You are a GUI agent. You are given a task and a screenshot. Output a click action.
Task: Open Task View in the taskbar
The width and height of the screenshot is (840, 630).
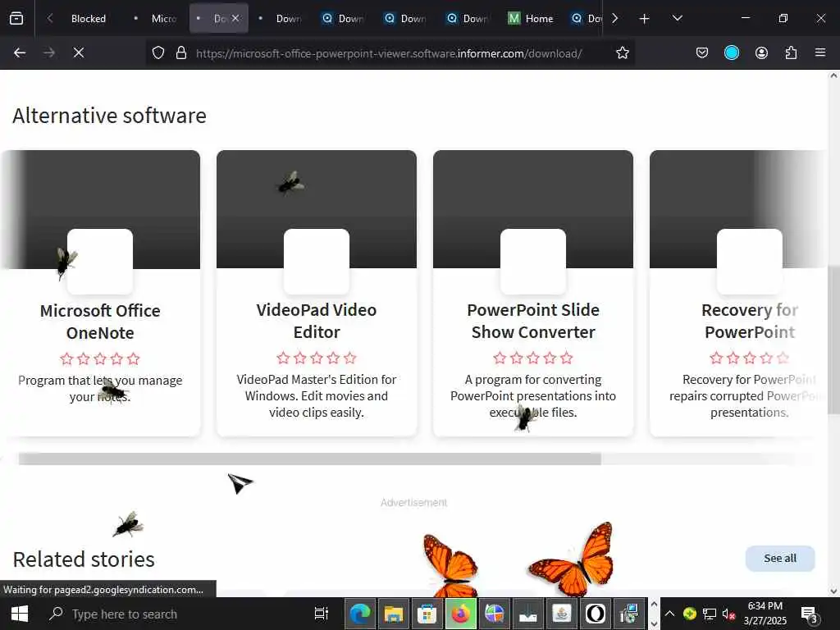coord(322,614)
